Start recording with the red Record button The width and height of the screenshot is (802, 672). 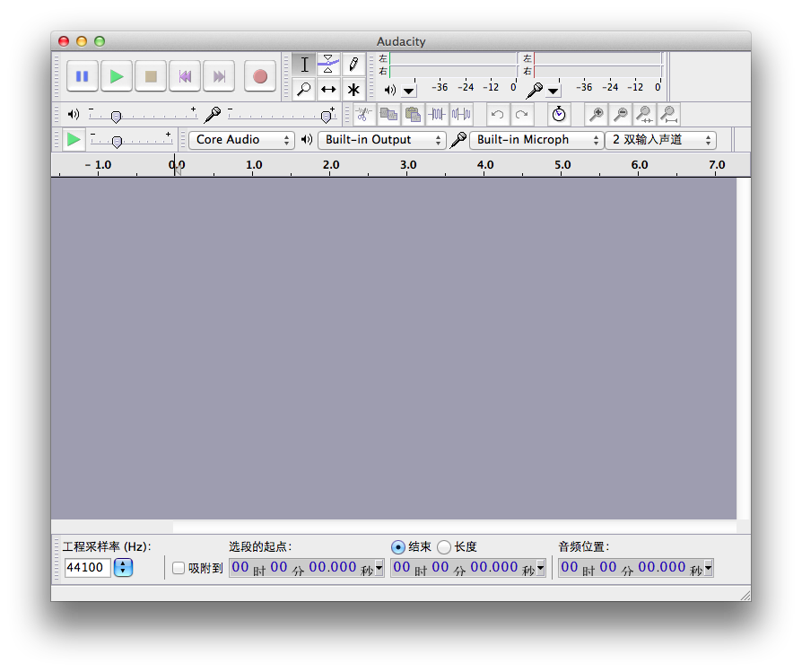pyautogui.click(x=260, y=77)
